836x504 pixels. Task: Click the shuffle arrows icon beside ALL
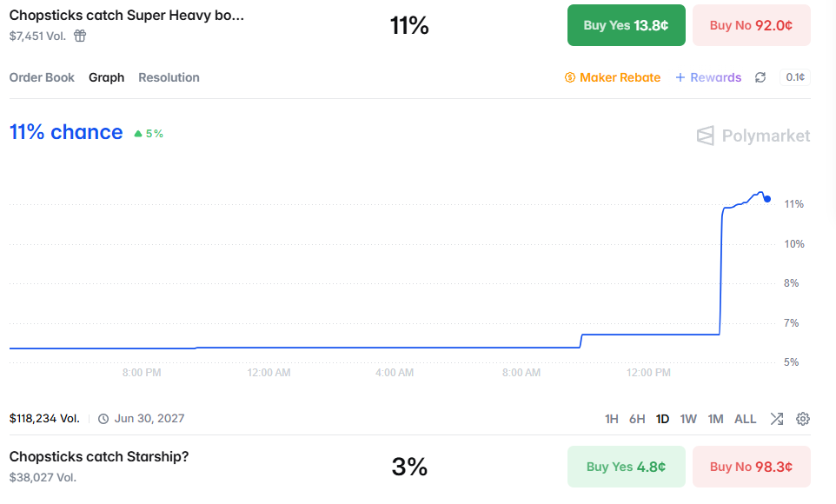pyautogui.click(x=777, y=419)
